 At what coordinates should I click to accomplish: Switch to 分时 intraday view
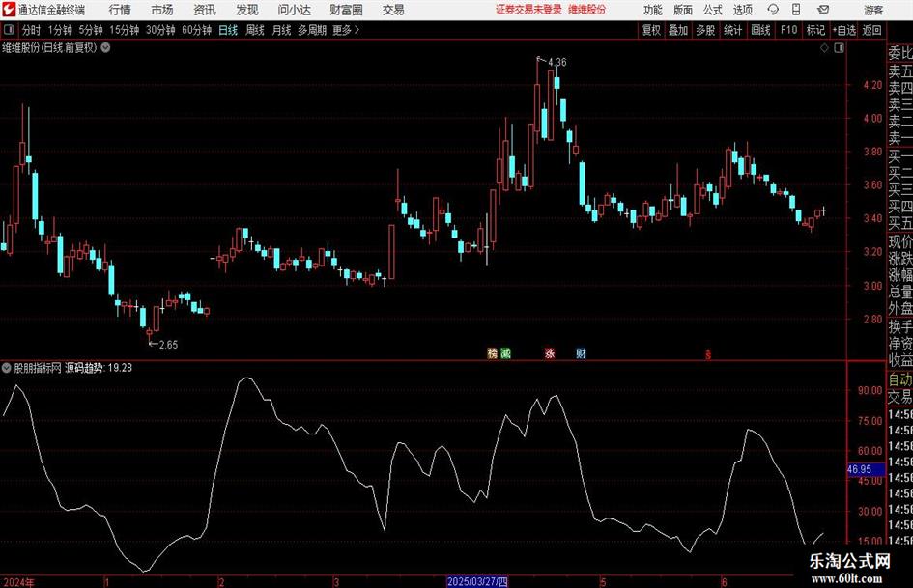31,30
